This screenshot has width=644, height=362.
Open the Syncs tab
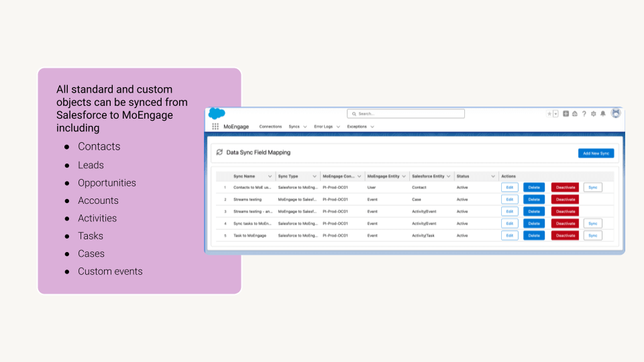pos(294,127)
